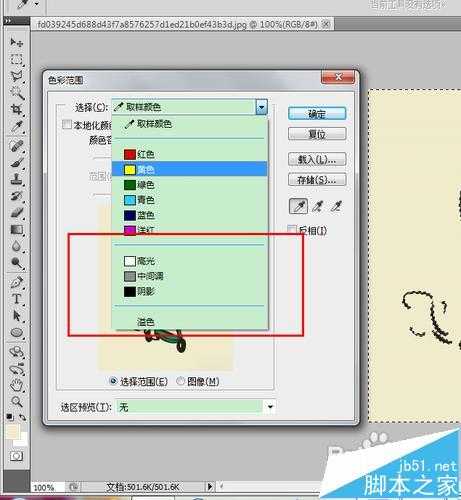
Task: Click the Subtract from Sample eyedropper
Action: (336, 207)
